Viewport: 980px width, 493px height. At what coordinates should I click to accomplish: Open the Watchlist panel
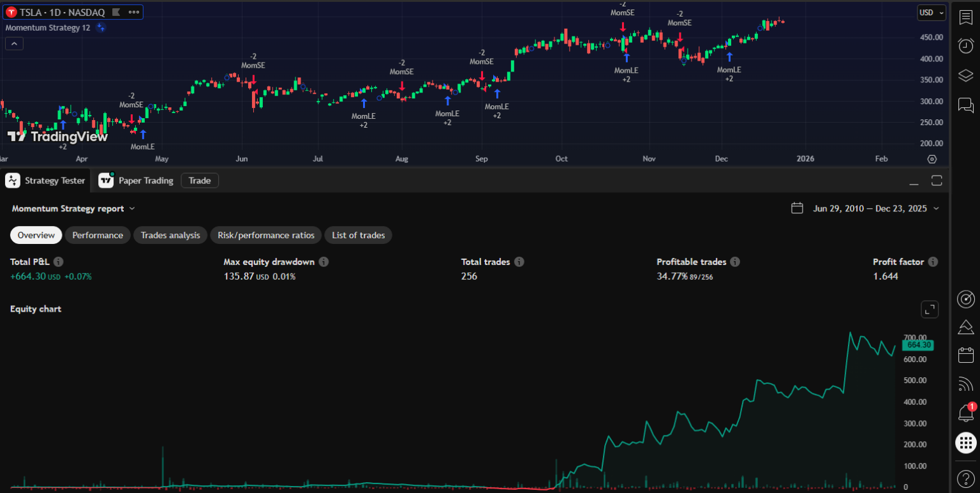tap(965, 17)
